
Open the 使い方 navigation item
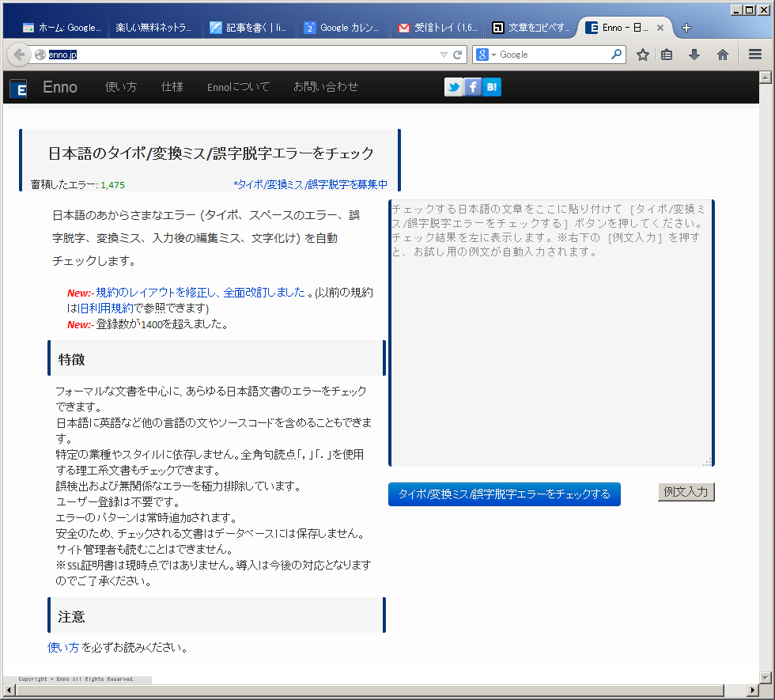click(x=120, y=87)
